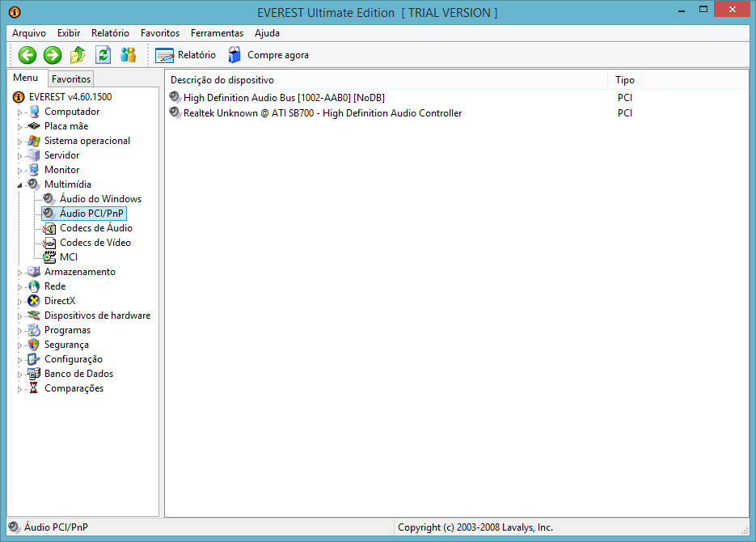
Task: Select the Menu tab in sidebar
Action: click(26, 78)
